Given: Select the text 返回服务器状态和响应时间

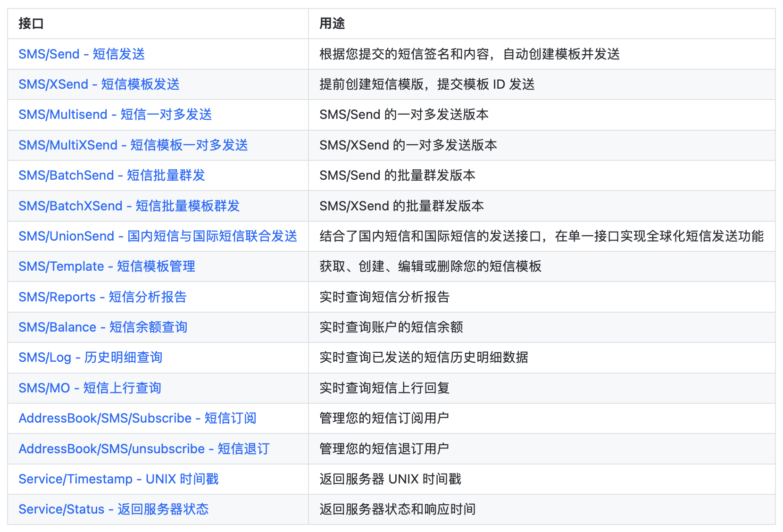Looking at the screenshot, I should (x=397, y=509).
